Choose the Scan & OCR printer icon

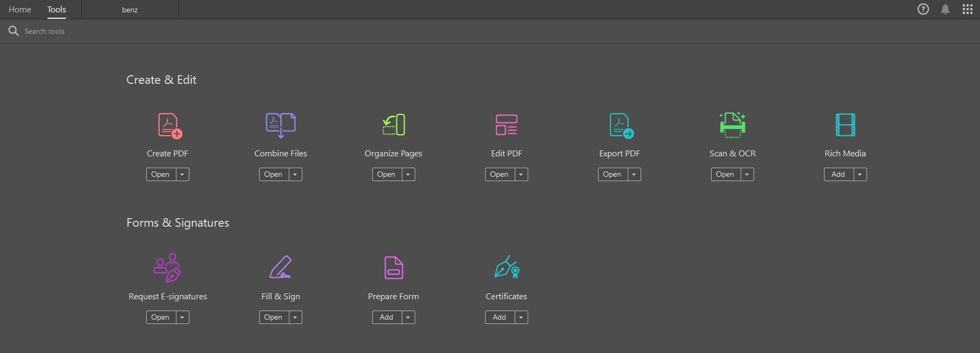733,124
